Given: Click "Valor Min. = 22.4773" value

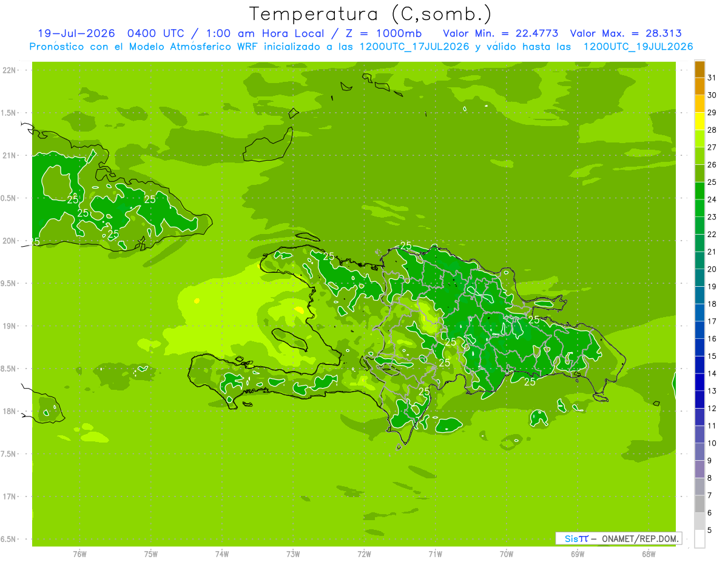Looking at the screenshot, I should [500, 33].
